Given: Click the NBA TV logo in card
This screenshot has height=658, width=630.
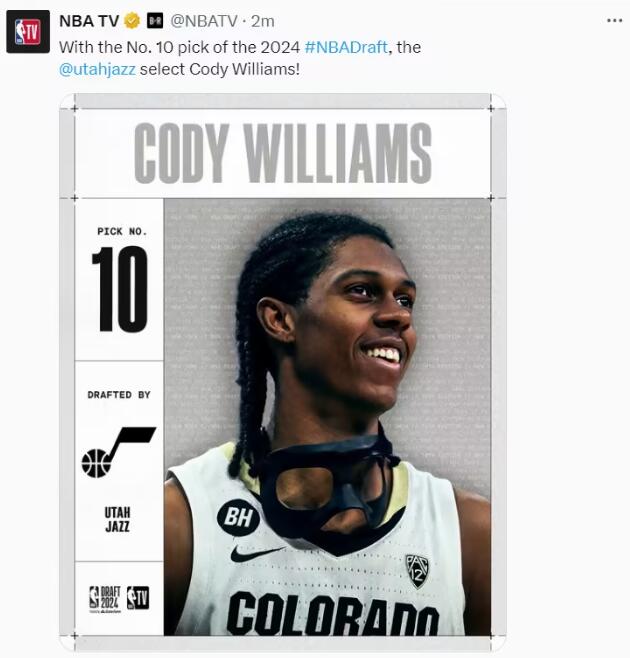Looking at the screenshot, I should [138, 598].
